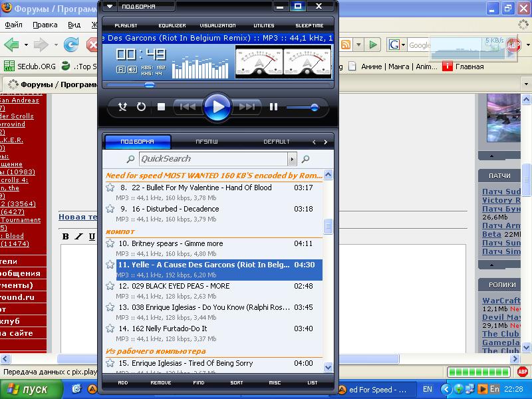Expand the QuickSearch options arrow
This screenshot has height=399, width=532.
(291, 159)
